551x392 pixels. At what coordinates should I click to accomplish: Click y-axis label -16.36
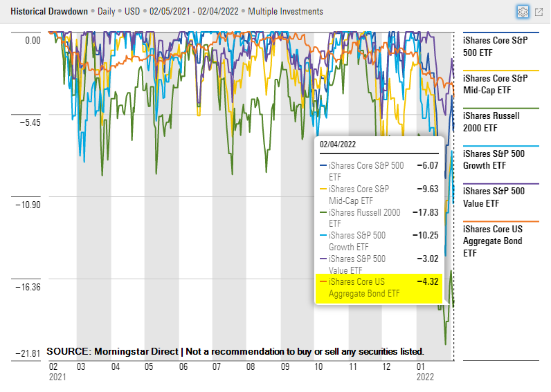(28, 287)
